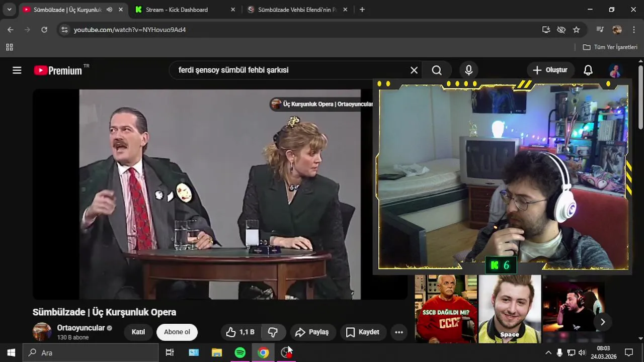Viewport: 644px width, 362px height.
Task: Click the Katıl join button
Action: (138, 332)
